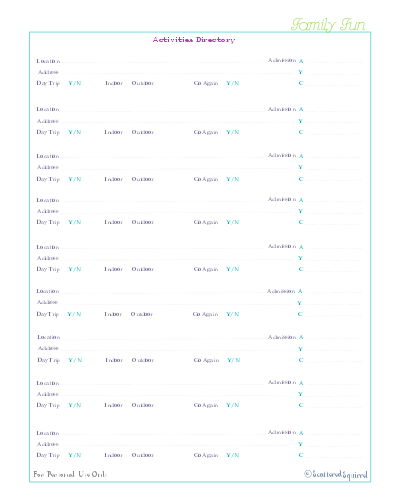Click the Location line in second entry

(163, 110)
